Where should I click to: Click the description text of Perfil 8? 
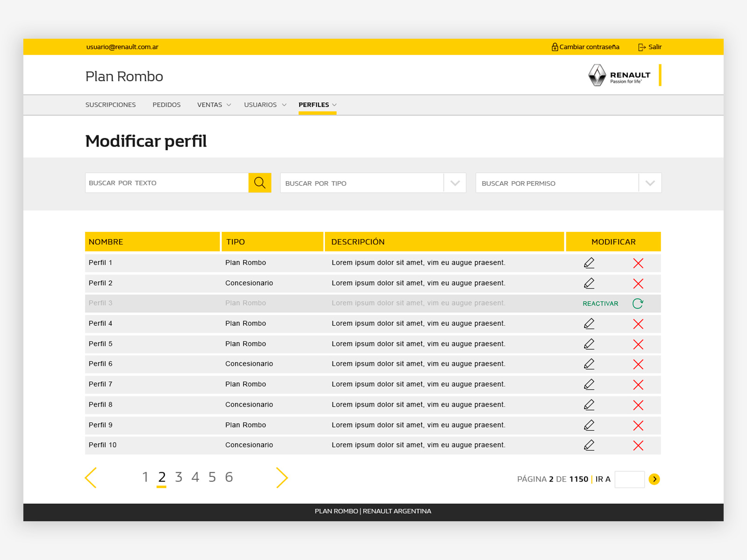tap(418, 405)
